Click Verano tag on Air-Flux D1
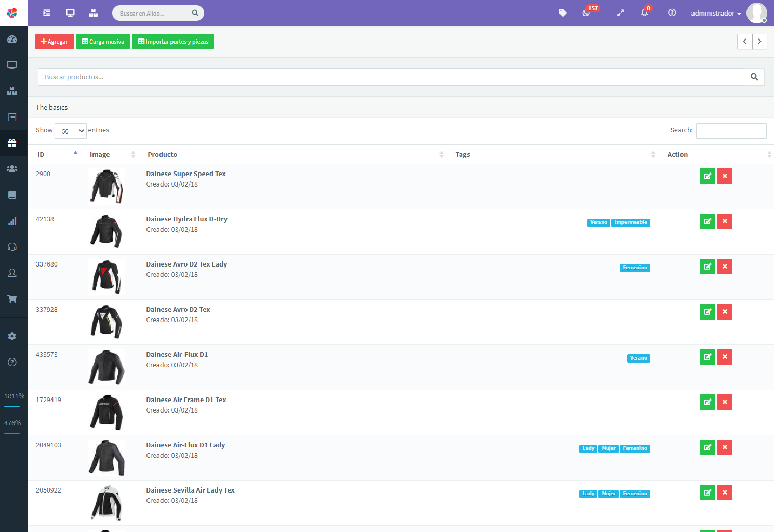The image size is (774, 532). [x=638, y=358]
